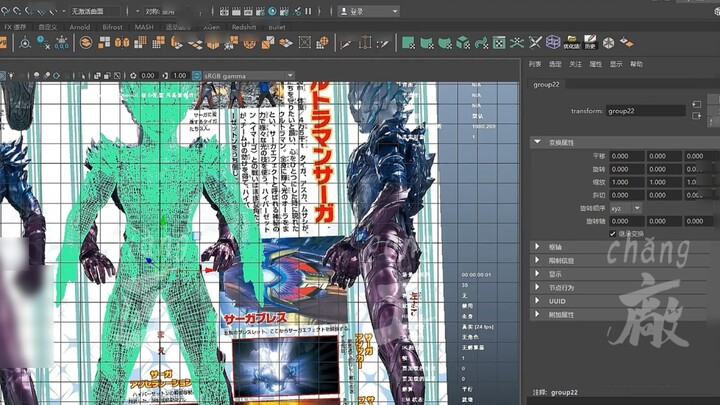The width and height of the screenshot is (720, 405).
Task: Click the UV cut scissors shelf icon
Action: tap(535, 43)
